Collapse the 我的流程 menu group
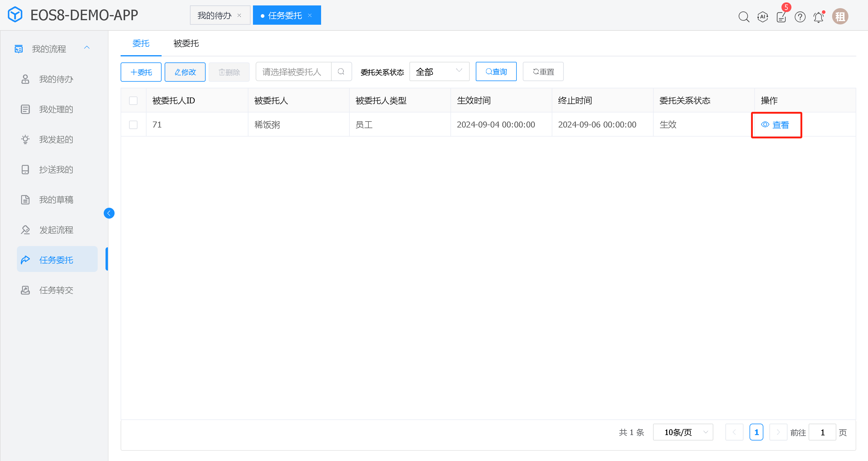The width and height of the screenshot is (868, 461). 87,48
